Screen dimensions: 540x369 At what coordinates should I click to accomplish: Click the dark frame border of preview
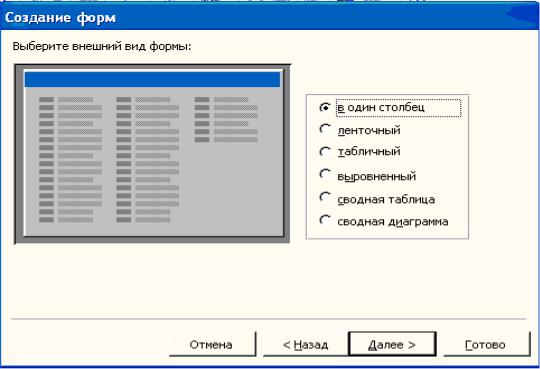[x=19, y=154]
